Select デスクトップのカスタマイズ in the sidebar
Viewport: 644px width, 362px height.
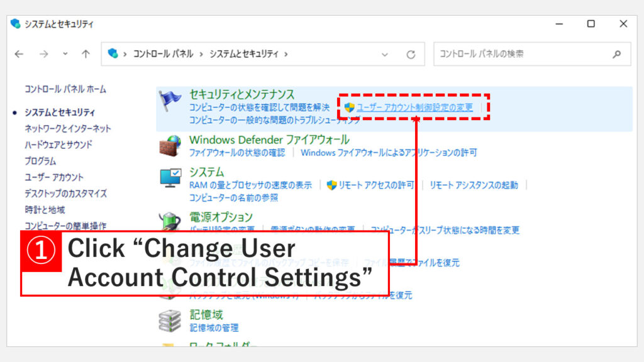[65, 194]
